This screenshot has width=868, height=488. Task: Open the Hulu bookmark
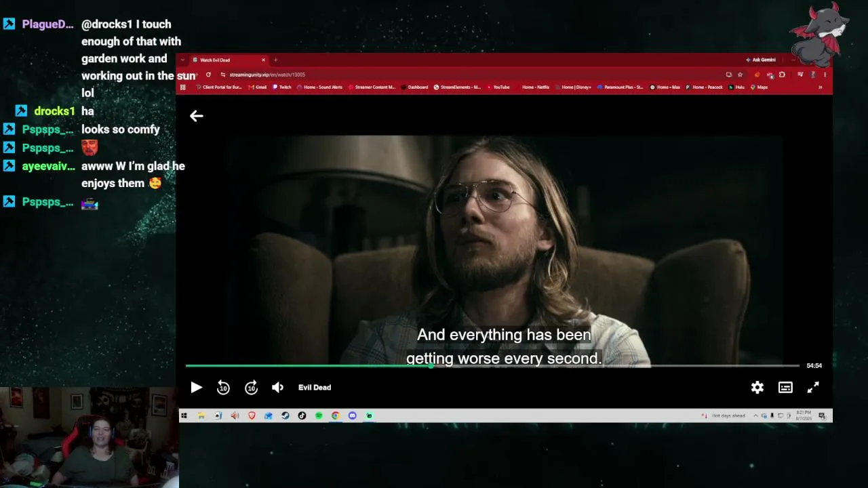click(x=737, y=87)
